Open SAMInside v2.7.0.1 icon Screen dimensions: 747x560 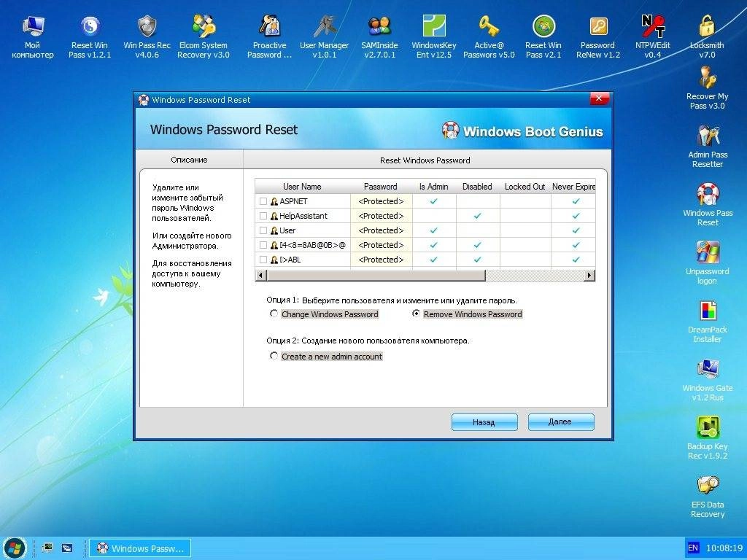[x=379, y=36]
